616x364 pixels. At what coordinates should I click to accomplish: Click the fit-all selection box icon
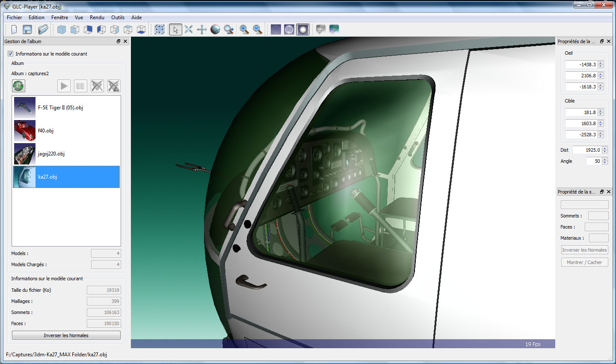pos(160,29)
